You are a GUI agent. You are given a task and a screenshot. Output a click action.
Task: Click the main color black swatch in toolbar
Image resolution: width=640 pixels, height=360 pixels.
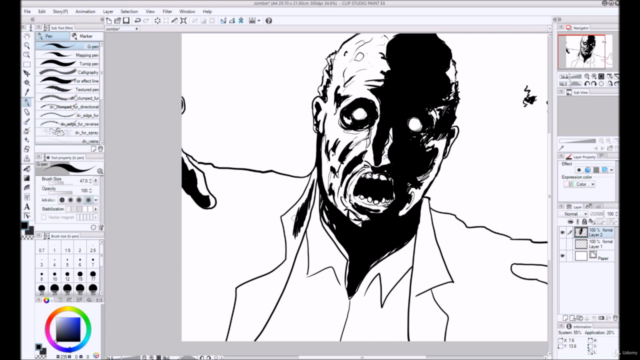(25, 226)
